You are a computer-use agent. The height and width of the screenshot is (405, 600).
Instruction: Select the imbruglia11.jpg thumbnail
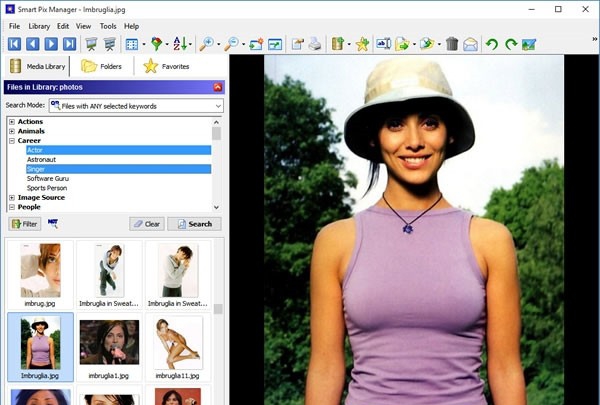(x=178, y=348)
